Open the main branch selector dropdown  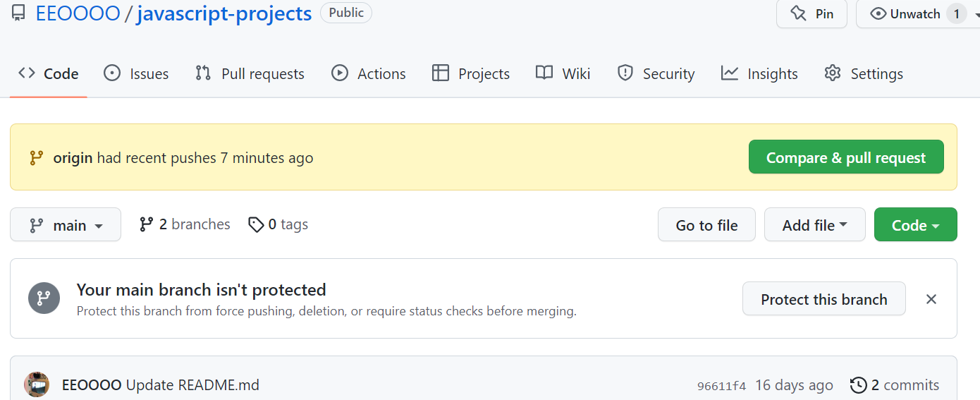[66, 224]
